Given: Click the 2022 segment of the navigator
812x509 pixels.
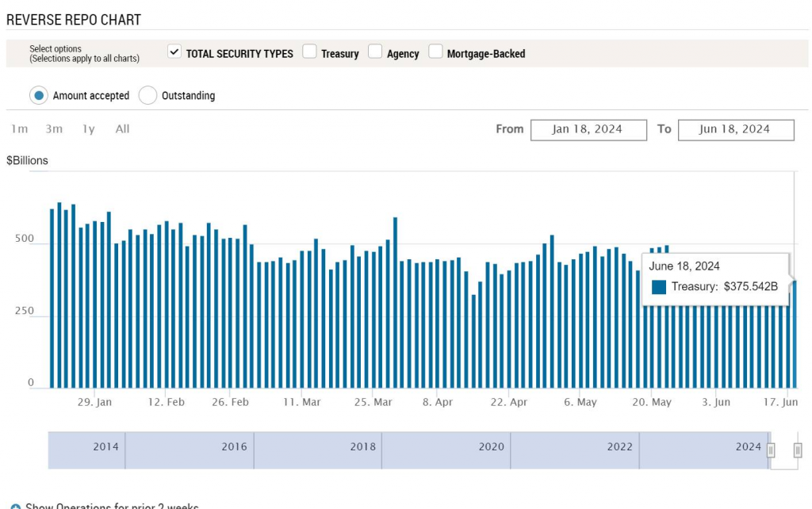Looking at the screenshot, I should pos(619,447).
